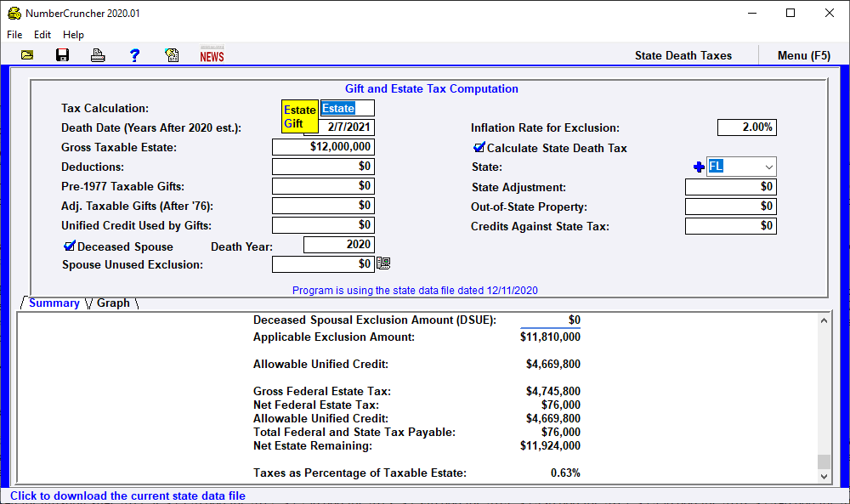
Task: Select the Credits Against State Tax field
Action: 731,226
